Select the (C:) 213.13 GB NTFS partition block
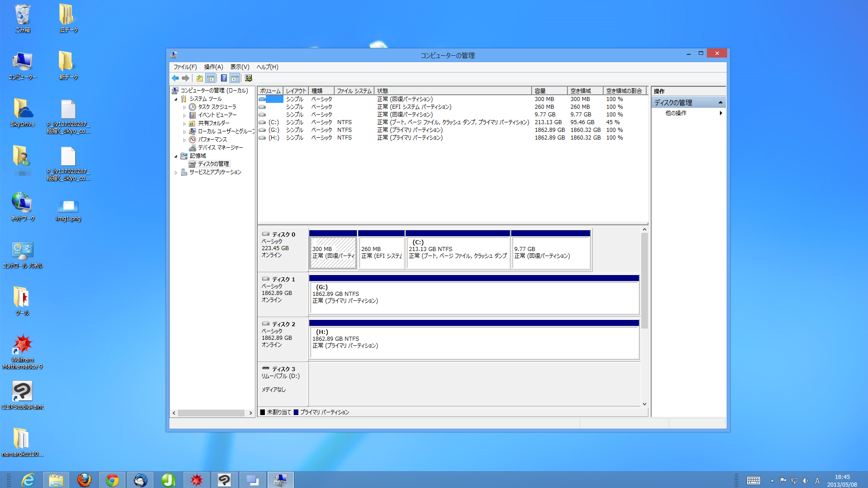This screenshot has width=868, height=488. 457,252
